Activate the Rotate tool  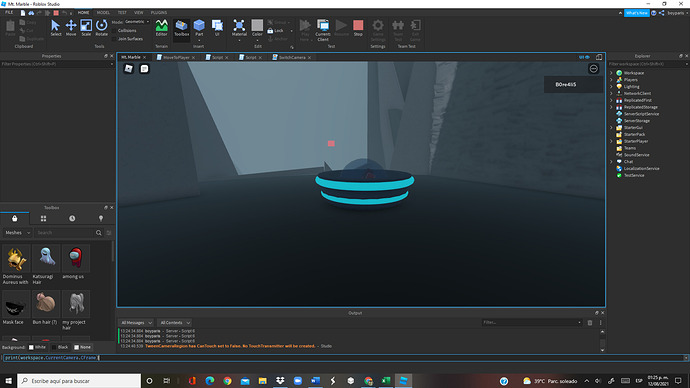[x=102, y=27]
